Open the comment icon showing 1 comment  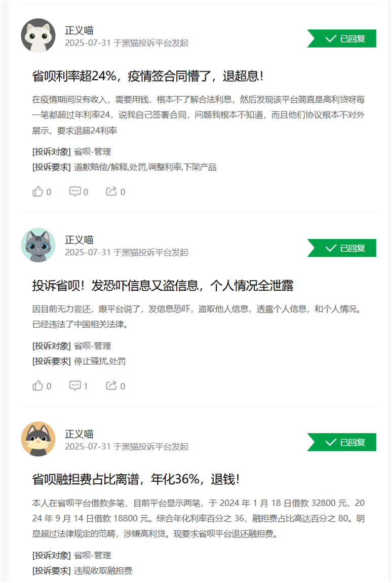[x=79, y=386]
